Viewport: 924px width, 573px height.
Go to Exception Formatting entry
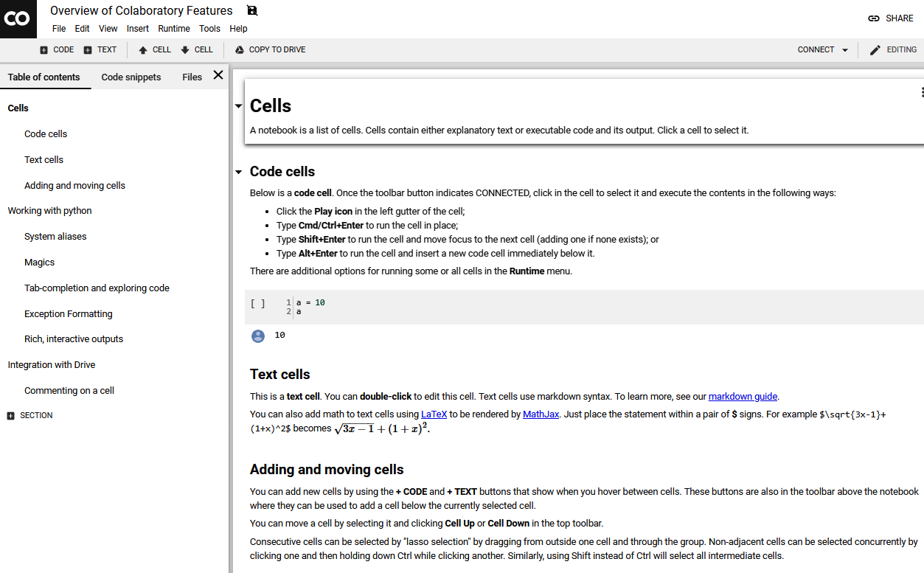pyautogui.click(x=69, y=314)
